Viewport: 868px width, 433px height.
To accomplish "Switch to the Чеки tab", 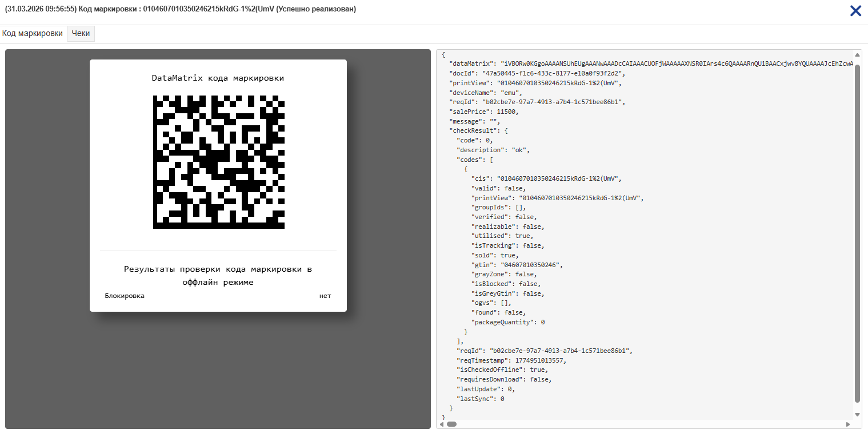I will (81, 34).
